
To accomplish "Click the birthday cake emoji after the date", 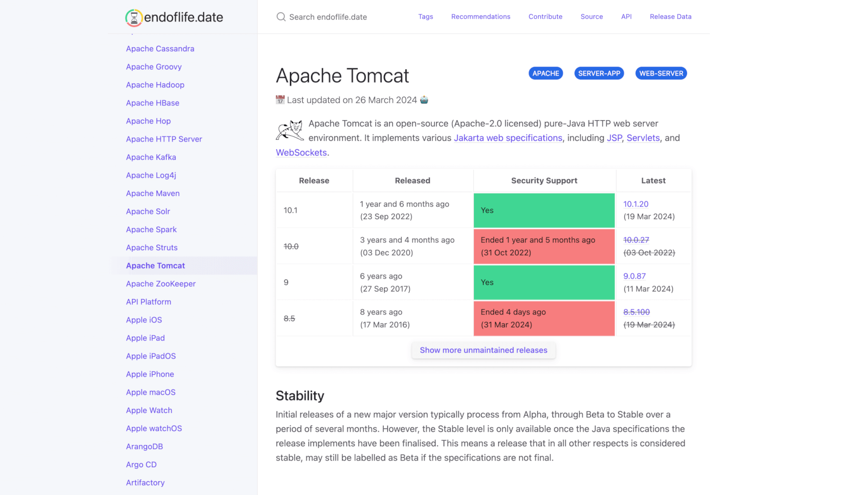I will pyautogui.click(x=424, y=100).
